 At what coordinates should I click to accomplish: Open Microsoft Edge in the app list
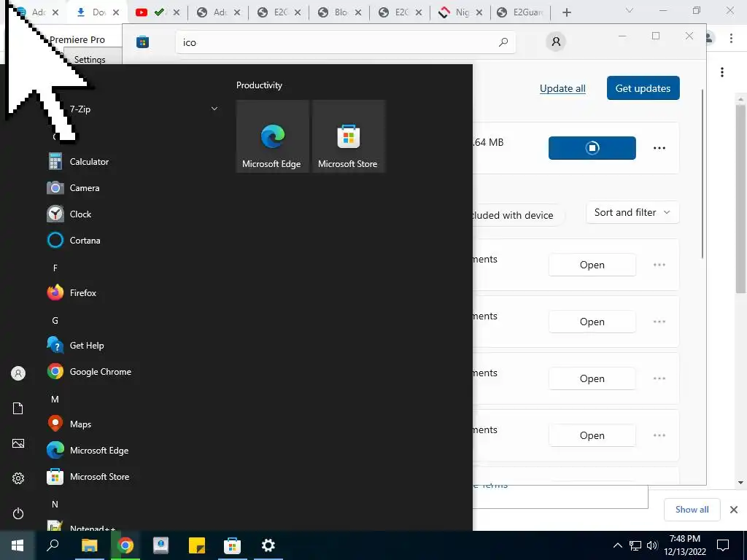pyautogui.click(x=98, y=450)
